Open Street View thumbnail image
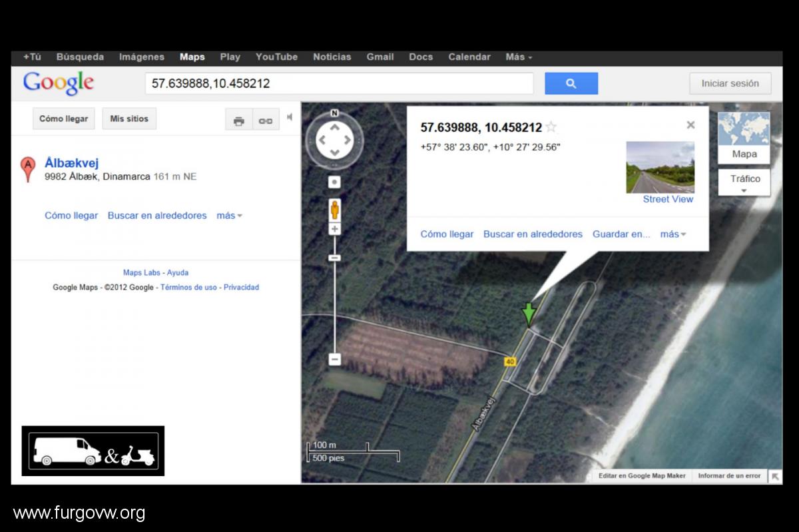Viewport: 799px width, 532px height. click(660, 167)
